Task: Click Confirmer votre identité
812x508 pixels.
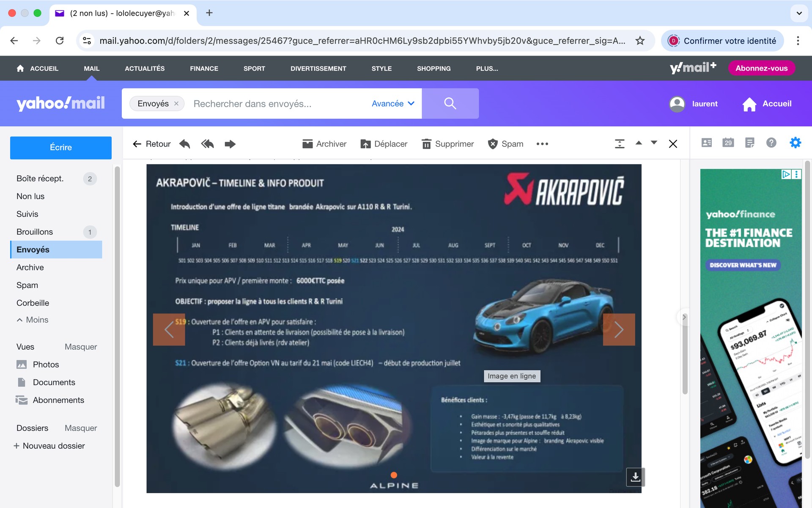Action: pos(722,41)
